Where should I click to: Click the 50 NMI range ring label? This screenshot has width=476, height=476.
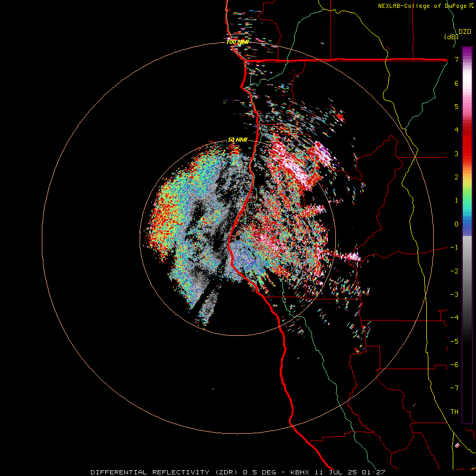click(x=237, y=140)
